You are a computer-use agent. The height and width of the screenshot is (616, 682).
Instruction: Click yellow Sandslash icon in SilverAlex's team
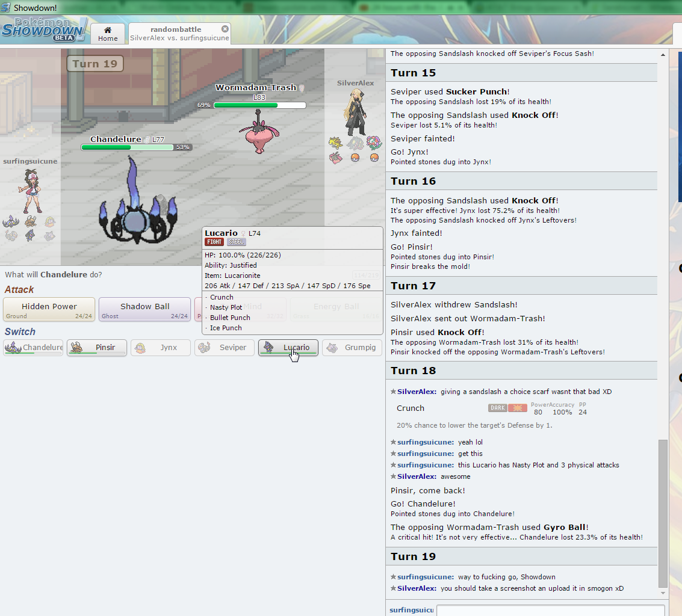pos(335,143)
